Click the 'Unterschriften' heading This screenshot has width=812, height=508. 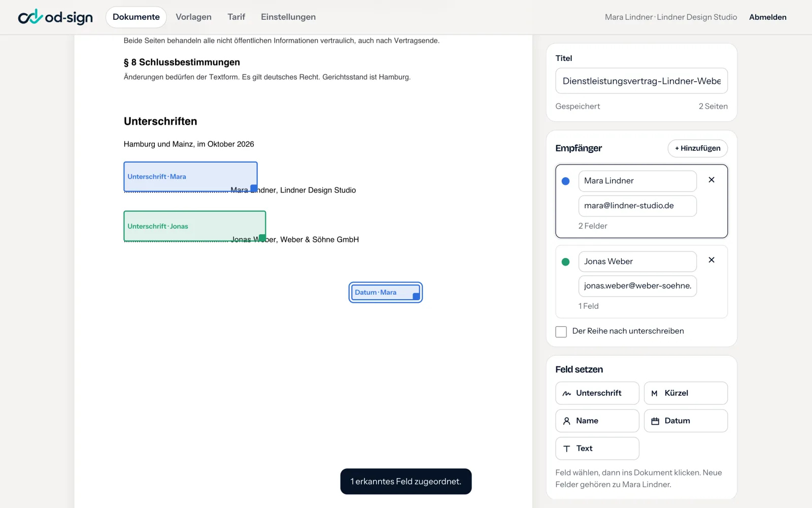pyautogui.click(x=160, y=121)
